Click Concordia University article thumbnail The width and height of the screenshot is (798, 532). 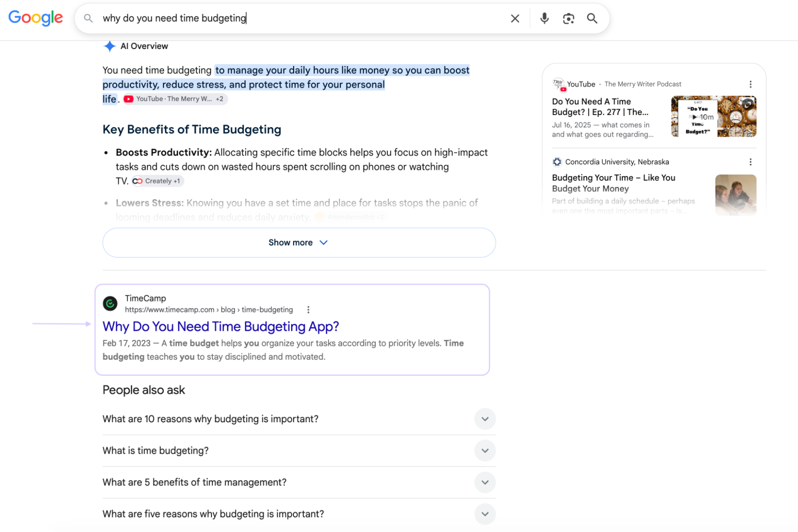[x=736, y=195]
